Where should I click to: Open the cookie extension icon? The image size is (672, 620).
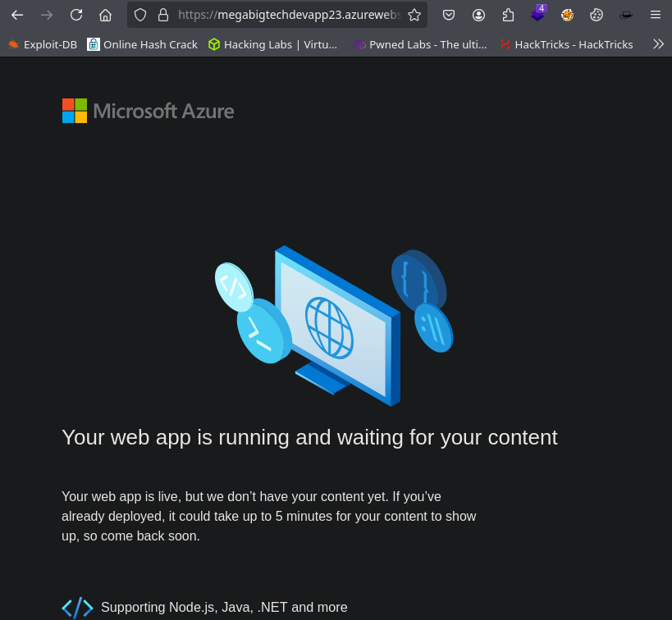(597, 15)
